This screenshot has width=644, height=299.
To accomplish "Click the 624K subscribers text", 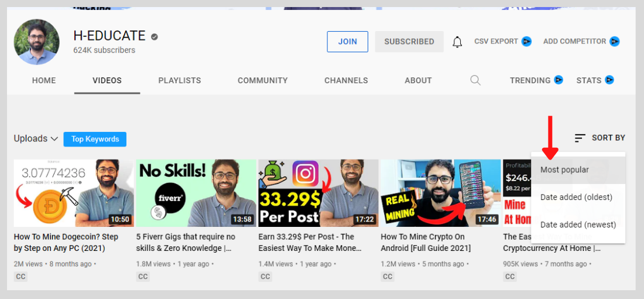I will coord(104,50).
